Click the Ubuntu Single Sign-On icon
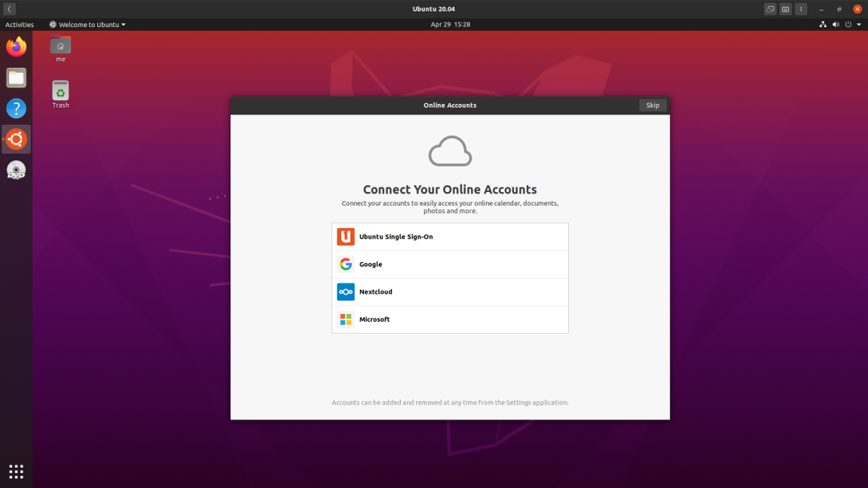The image size is (868, 488). [345, 236]
